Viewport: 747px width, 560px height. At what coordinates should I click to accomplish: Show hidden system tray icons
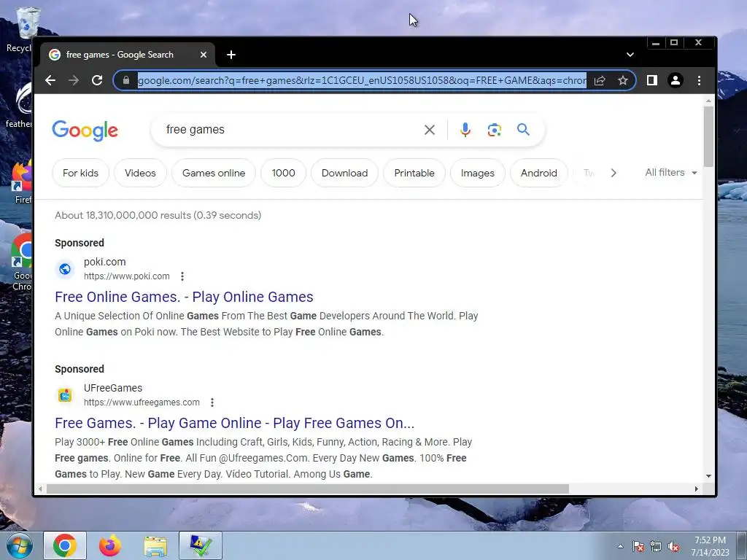pos(620,546)
